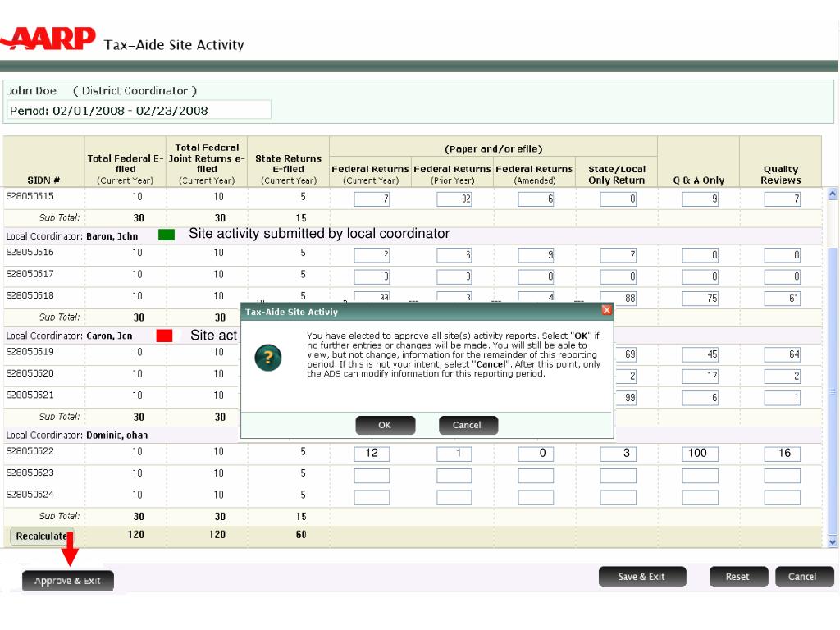
Task: Click empty Federal Returns Amended for S28050524
Action: pos(536,497)
